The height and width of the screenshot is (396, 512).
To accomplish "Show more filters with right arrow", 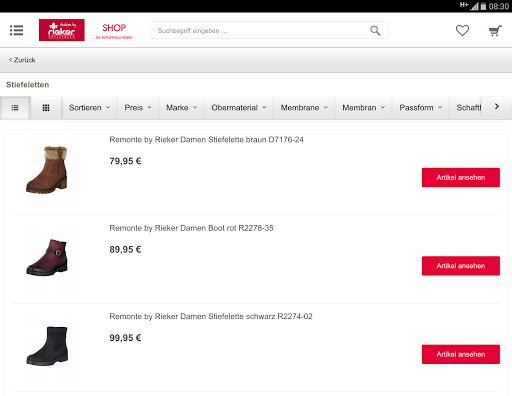I will pyautogui.click(x=497, y=107).
